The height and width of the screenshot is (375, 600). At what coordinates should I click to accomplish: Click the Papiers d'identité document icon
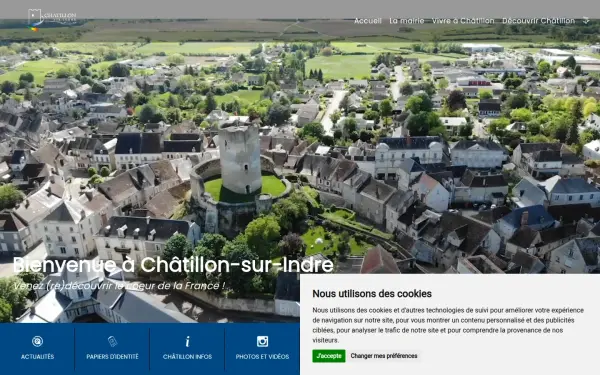[x=112, y=341]
